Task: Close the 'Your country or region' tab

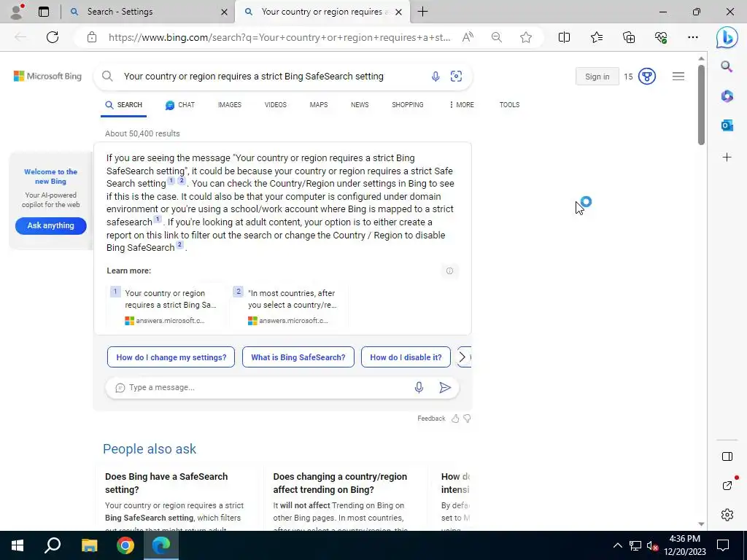Action: [x=399, y=12]
